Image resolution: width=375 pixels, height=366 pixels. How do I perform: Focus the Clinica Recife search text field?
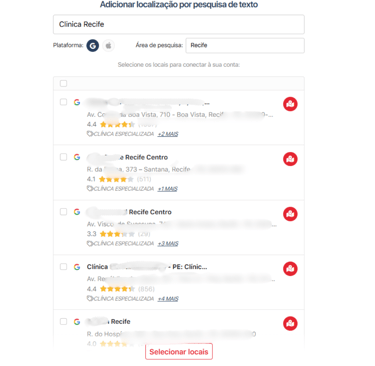[179, 24]
